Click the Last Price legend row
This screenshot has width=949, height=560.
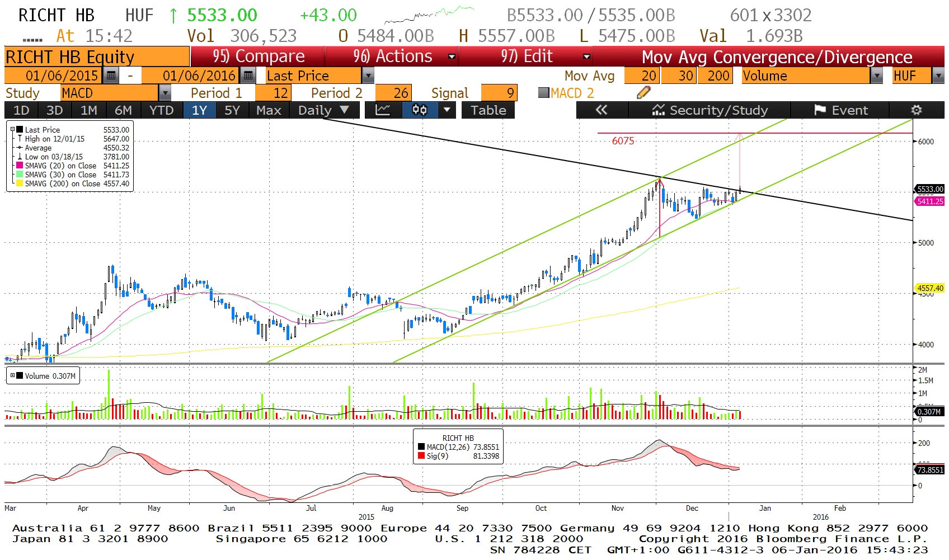tap(73, 130)
